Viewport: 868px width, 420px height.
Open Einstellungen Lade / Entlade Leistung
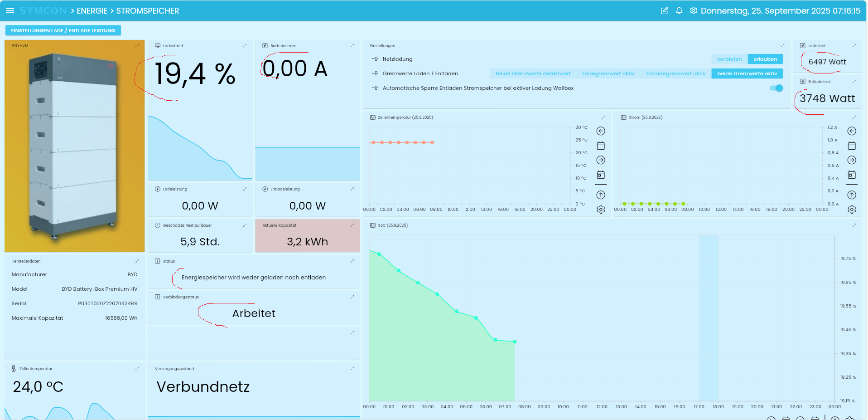point(63,30)
